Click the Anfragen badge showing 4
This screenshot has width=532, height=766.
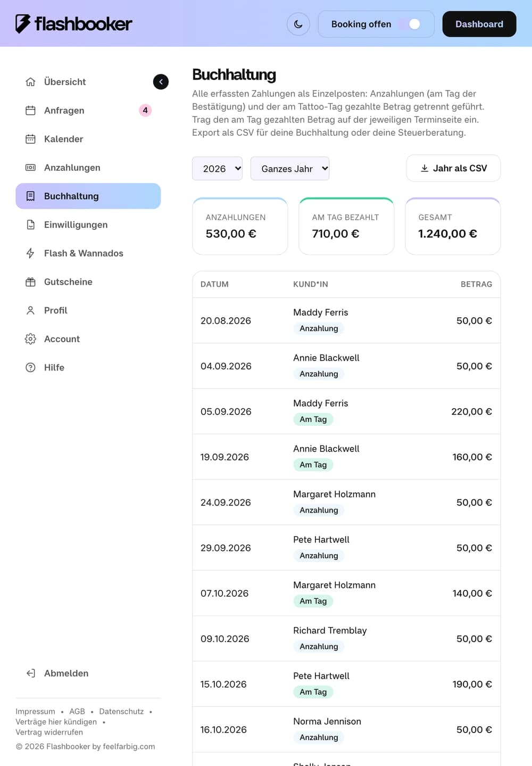(145, 110)
